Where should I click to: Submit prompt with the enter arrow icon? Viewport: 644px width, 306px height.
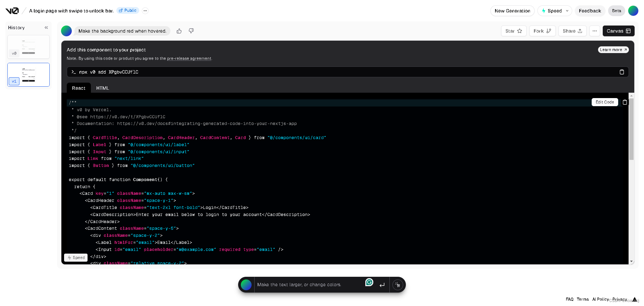tap(382, 285)
